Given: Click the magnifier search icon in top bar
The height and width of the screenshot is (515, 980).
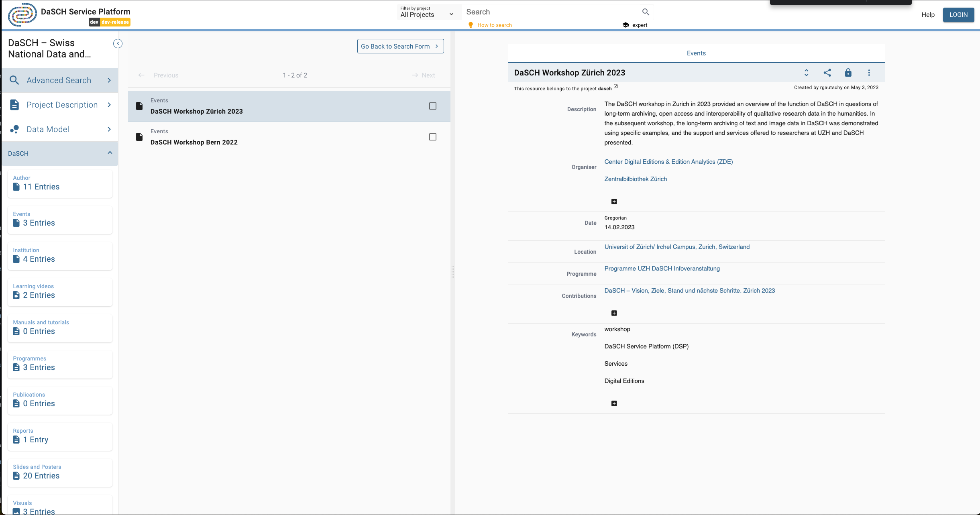Looking at the screenshot, I should (646, 12).
